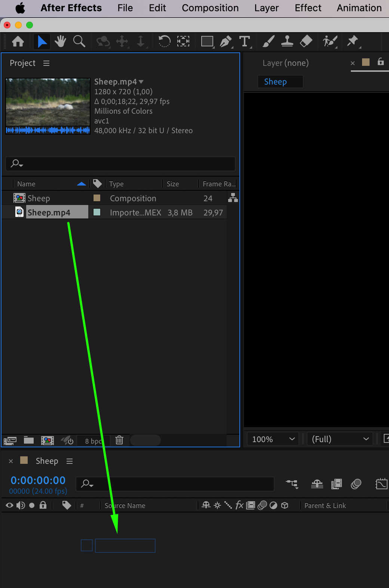The image size is (389, 588).
Task: Open the project search filter dropdown
Action: (17, 163)
